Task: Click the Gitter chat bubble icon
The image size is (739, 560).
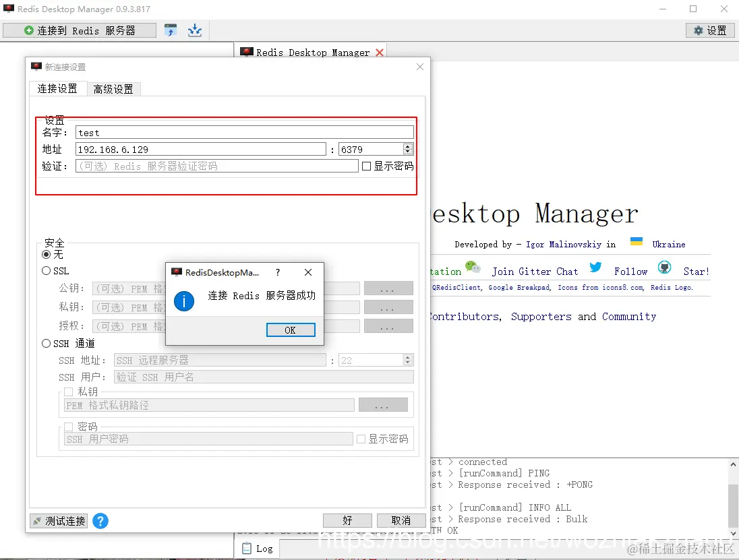Action: point(473,267)
